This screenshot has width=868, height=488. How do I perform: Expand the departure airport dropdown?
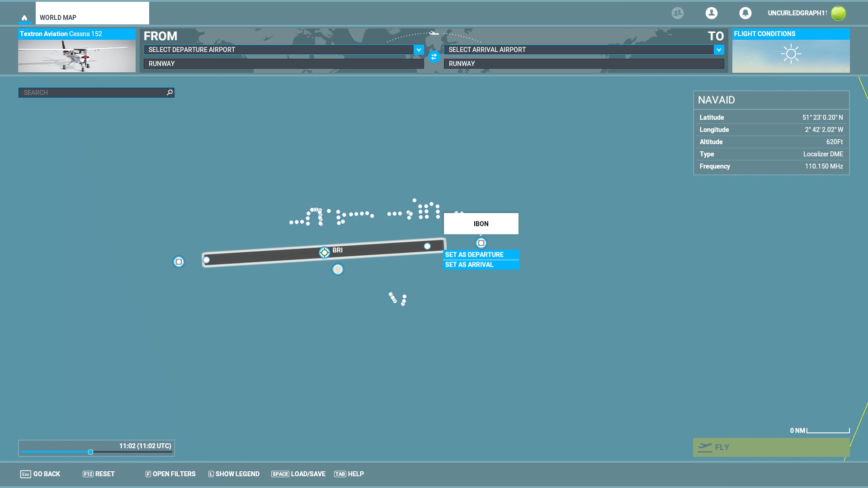pos(419,50)
